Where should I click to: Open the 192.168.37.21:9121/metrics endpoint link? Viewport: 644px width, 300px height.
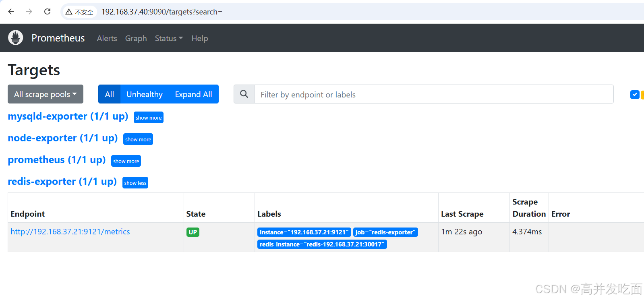point(70,232)
